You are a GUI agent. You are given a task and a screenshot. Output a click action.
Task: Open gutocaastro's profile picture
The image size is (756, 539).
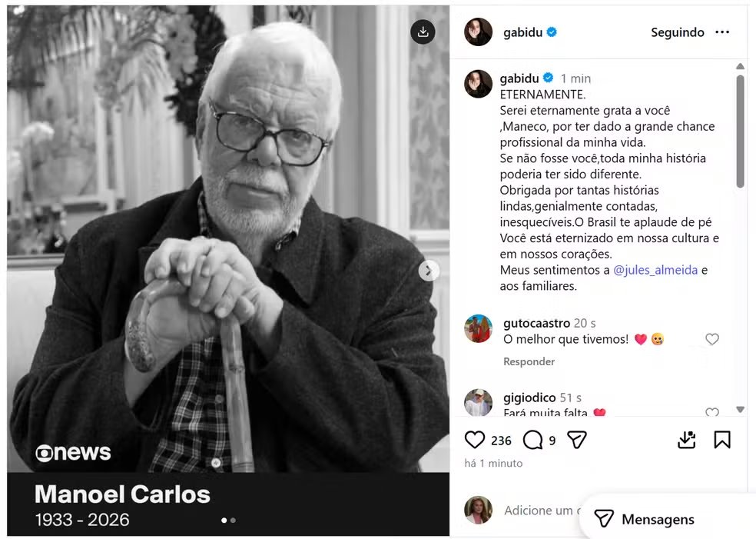(x=479, y=328)
